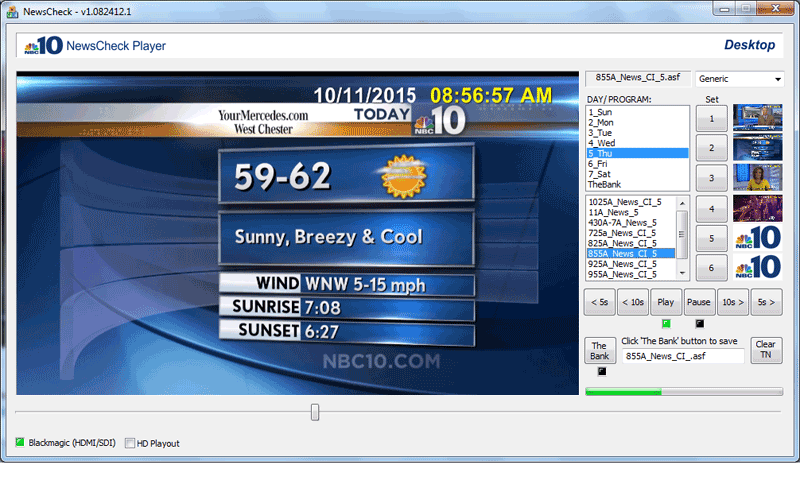Select 7_Sat in the day list

click(637, 174)
